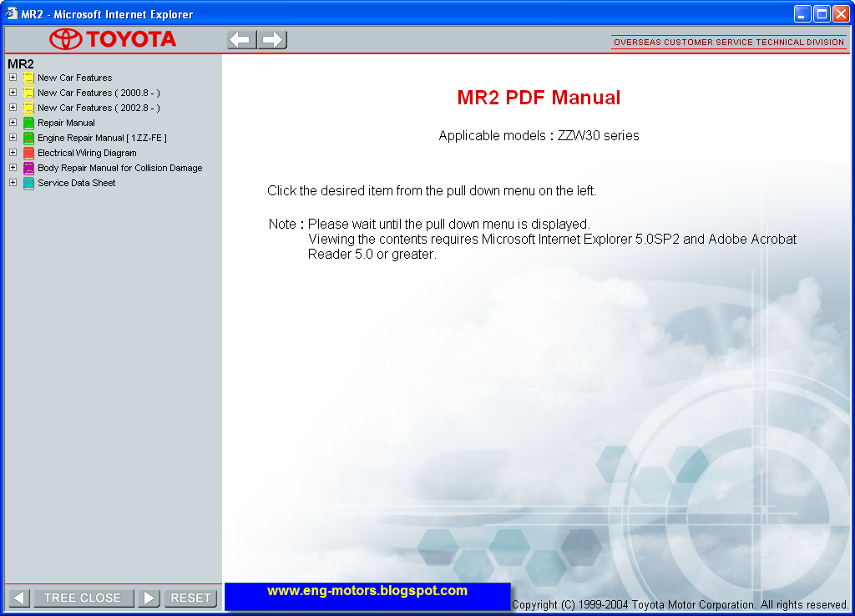This screenshot has width=855, height=616.
Task: Click red book icon for Electrical Wiring Diagram
Action: pyautogui.click(x=28, y=154)
